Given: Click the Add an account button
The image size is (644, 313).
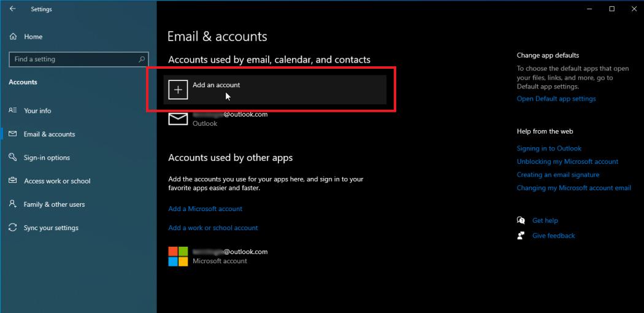Looking at the screenshot, I should tap(275, 90).
